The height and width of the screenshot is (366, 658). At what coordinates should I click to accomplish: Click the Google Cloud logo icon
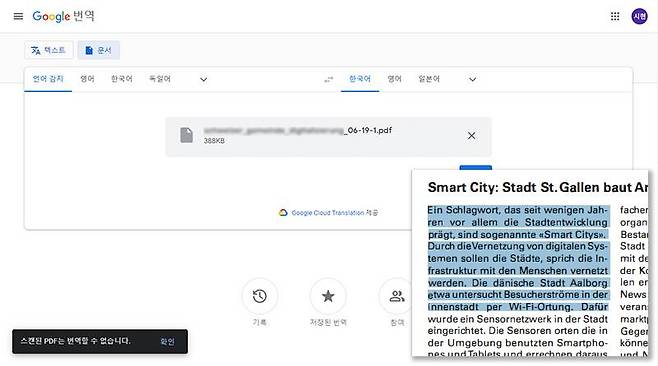[x=283, y=213]
